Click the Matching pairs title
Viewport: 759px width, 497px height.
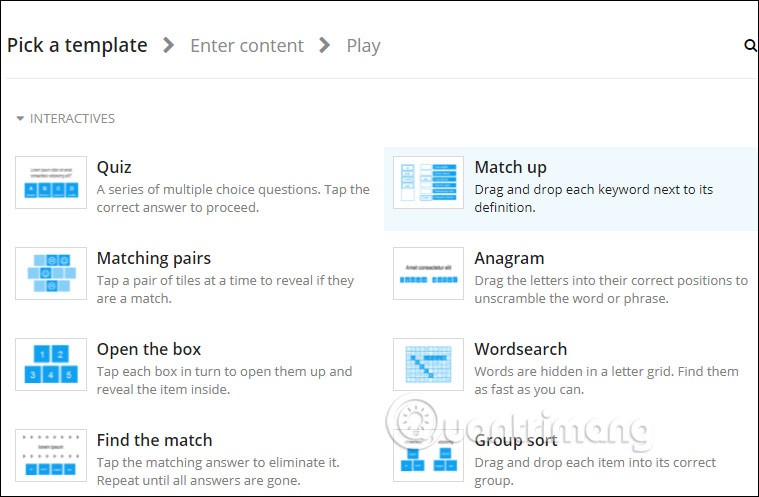[x=153, y=258]
